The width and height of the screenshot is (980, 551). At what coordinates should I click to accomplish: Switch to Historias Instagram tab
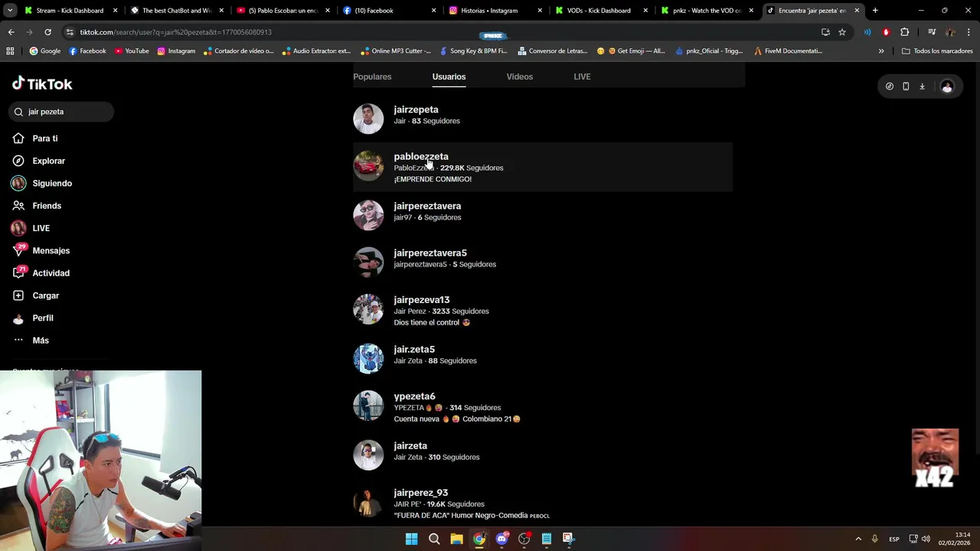click(x=495, y=11)
